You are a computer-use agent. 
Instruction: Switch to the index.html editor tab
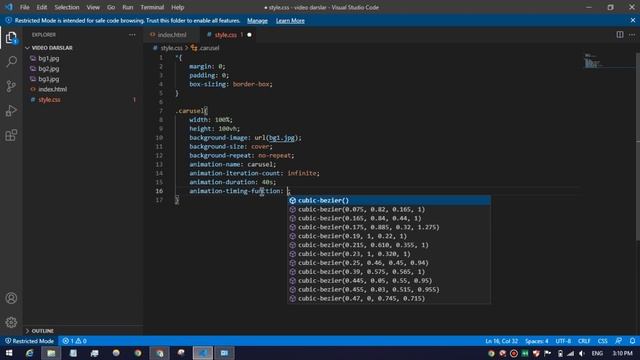[171, 35]
